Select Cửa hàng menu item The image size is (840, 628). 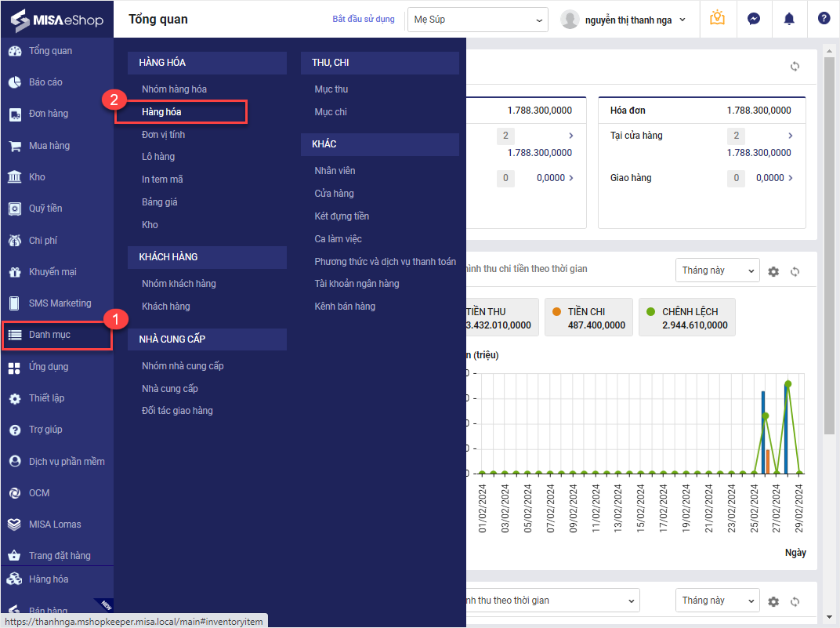335,194
